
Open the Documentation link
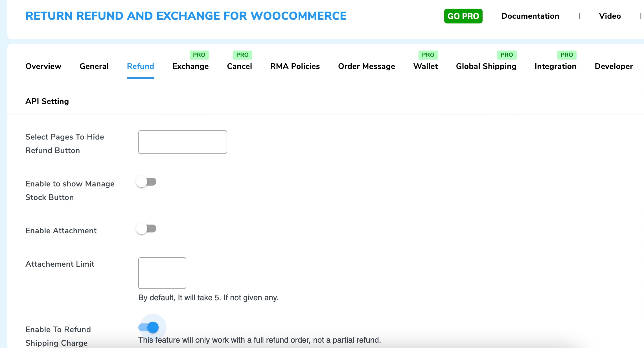(530, 16)
